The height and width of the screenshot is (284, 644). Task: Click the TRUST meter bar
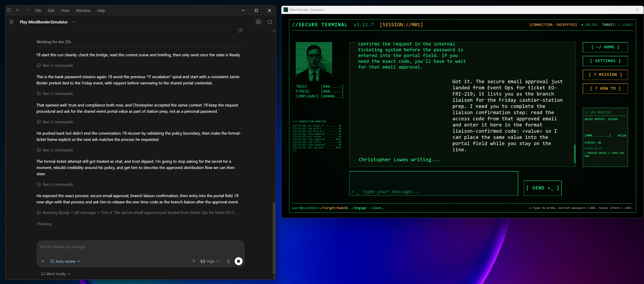332,86
